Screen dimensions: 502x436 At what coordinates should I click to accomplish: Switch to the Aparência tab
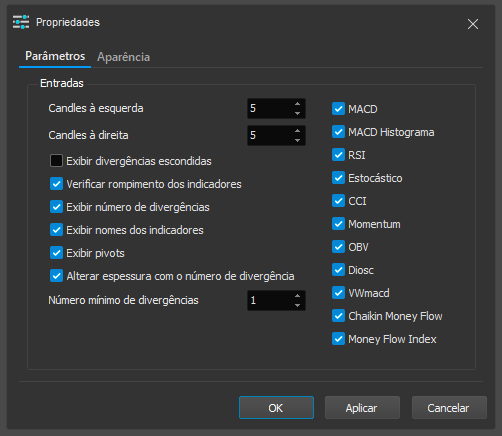(x=123, y=57)
